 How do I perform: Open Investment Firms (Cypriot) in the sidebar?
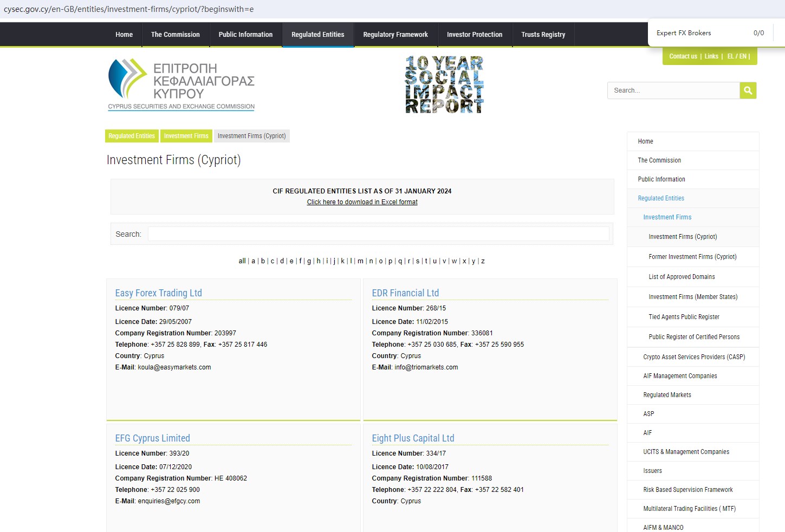coord(693,237)
